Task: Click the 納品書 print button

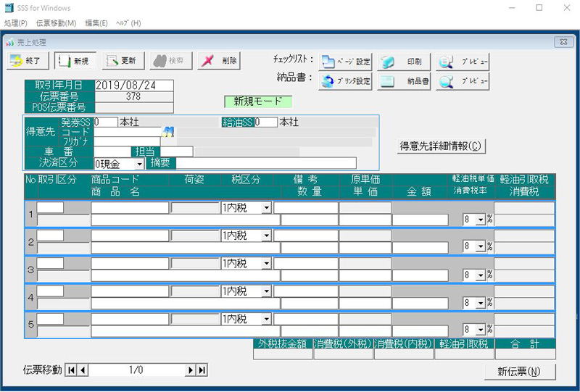Action: pyautogui.click(x=405, y=81)
